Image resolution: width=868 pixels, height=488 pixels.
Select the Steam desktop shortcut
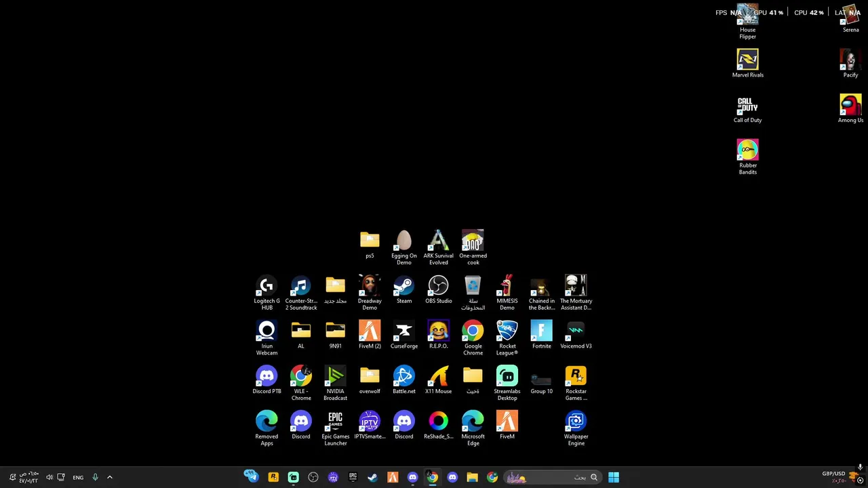coord(403,290)
